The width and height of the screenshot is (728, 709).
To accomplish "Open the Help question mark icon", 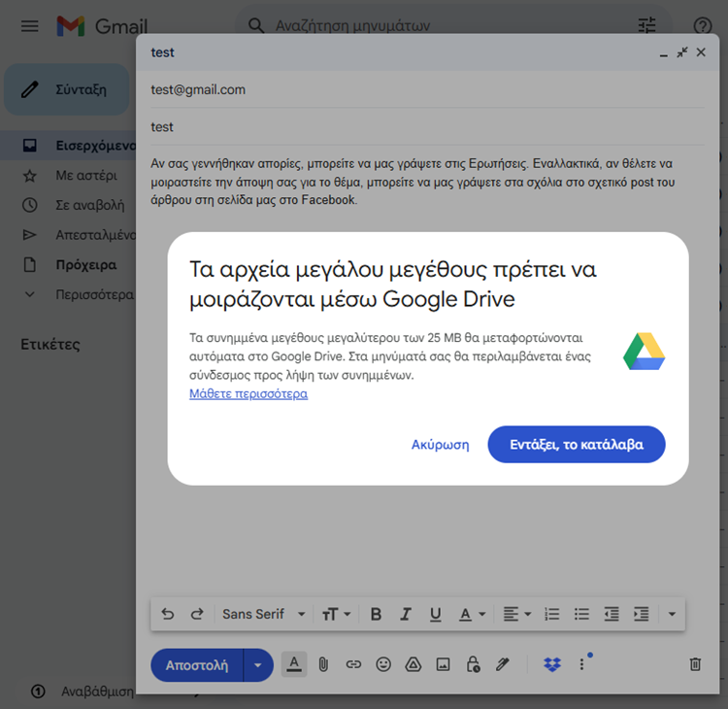I will 703,25.
